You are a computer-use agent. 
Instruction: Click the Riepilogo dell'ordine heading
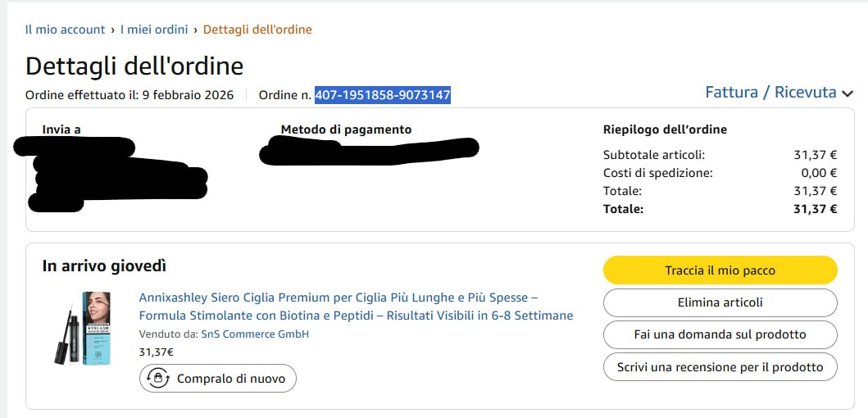click(x=665, y=129)
